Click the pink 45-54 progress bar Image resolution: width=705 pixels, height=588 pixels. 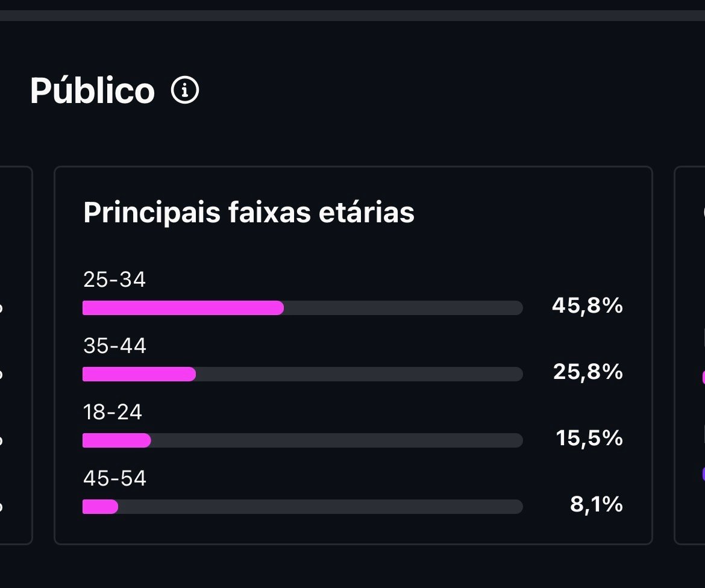(x=100, y=507)
